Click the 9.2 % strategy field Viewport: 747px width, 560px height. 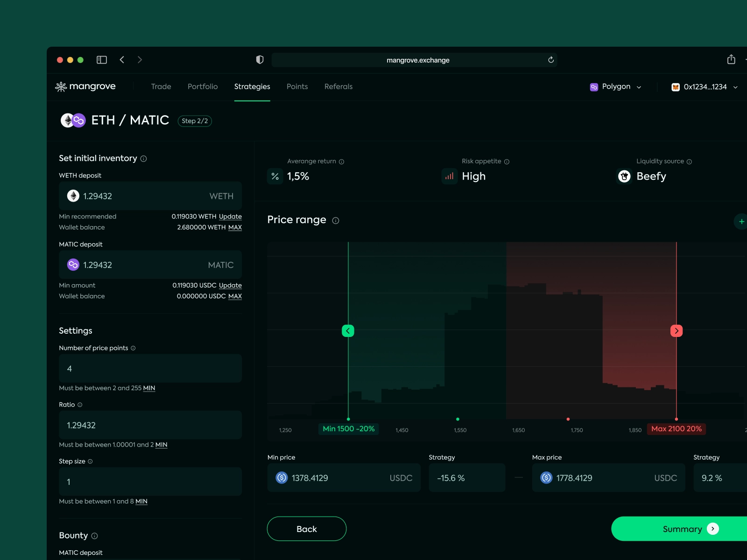(720, 478)
